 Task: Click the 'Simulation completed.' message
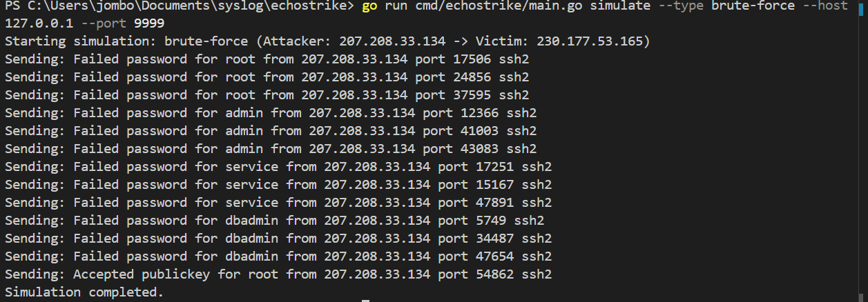pos(84,292)
